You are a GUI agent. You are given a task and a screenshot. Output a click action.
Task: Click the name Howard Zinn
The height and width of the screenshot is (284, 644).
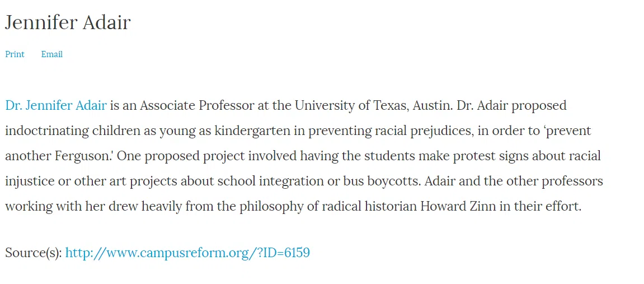[458, 206]
